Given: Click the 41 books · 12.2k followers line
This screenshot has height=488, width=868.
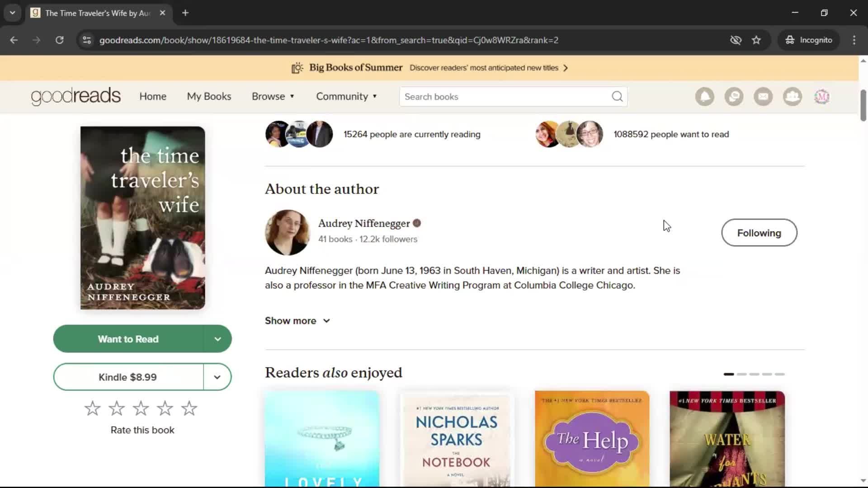Looking at the screenshot, I should (368, 239).
